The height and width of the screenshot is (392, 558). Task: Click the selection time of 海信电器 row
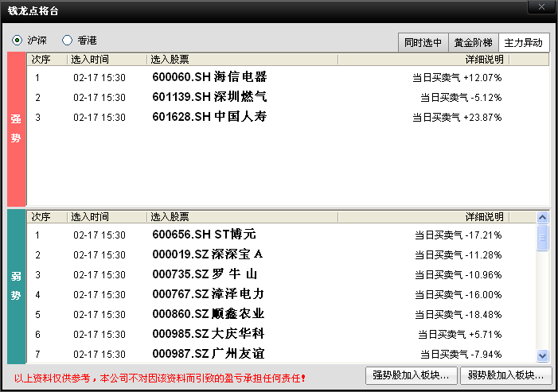[100, 77]
